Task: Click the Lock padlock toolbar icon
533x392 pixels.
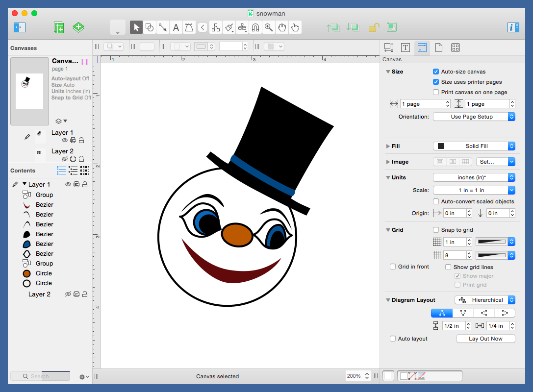Action: 373,27
